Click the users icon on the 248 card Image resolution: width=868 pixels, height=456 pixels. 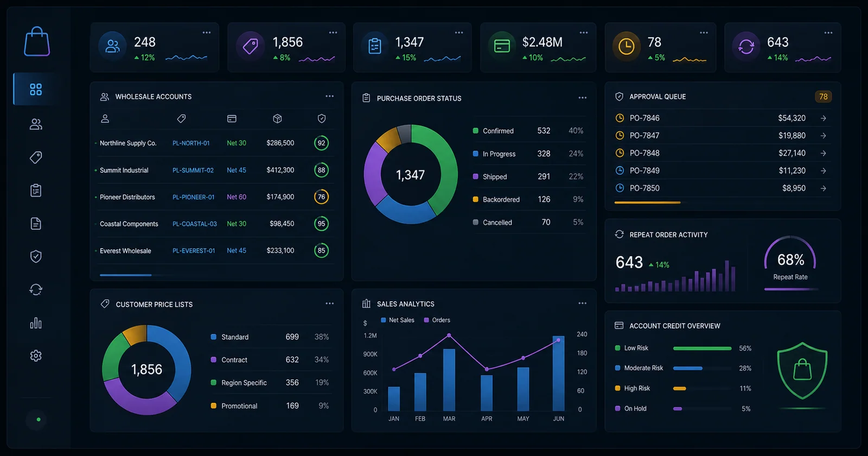pos(112,47)
